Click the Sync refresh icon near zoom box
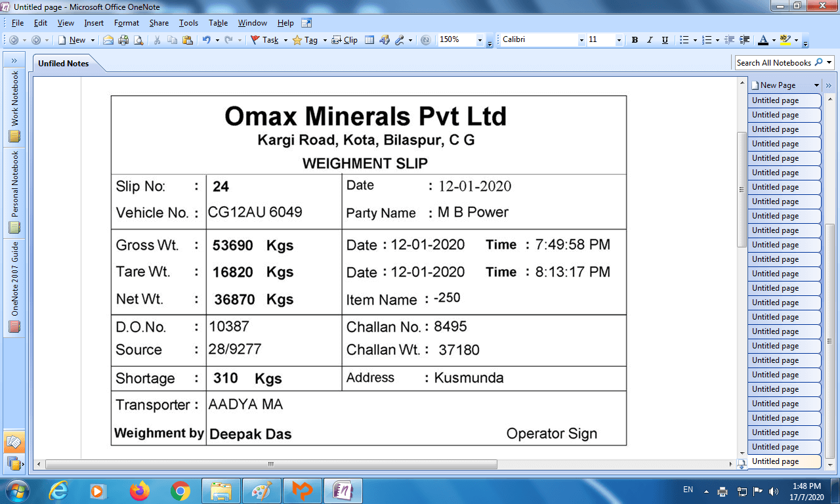The width and height of the screenshot is (840, 504). pos(425,40)
